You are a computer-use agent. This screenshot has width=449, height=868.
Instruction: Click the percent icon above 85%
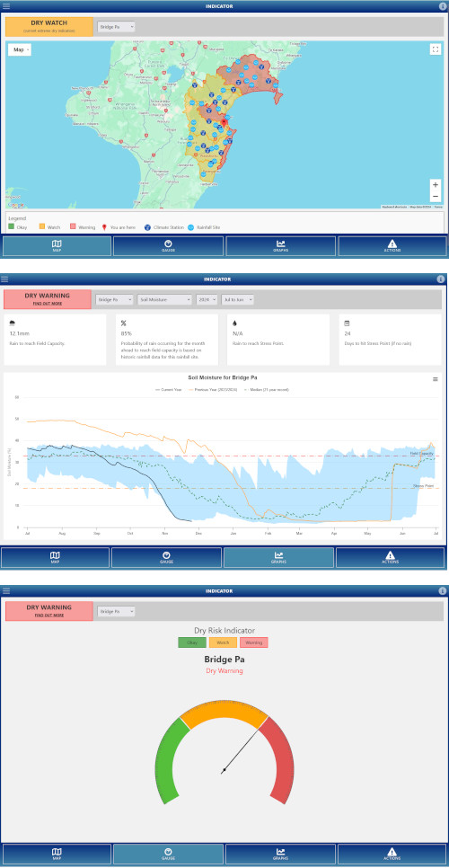(123, 323)
